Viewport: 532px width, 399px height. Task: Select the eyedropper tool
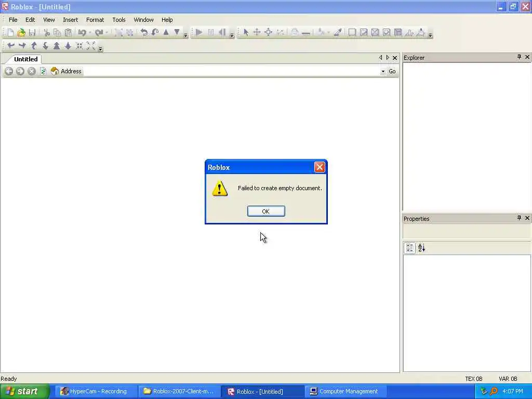[x=338, y=32]
